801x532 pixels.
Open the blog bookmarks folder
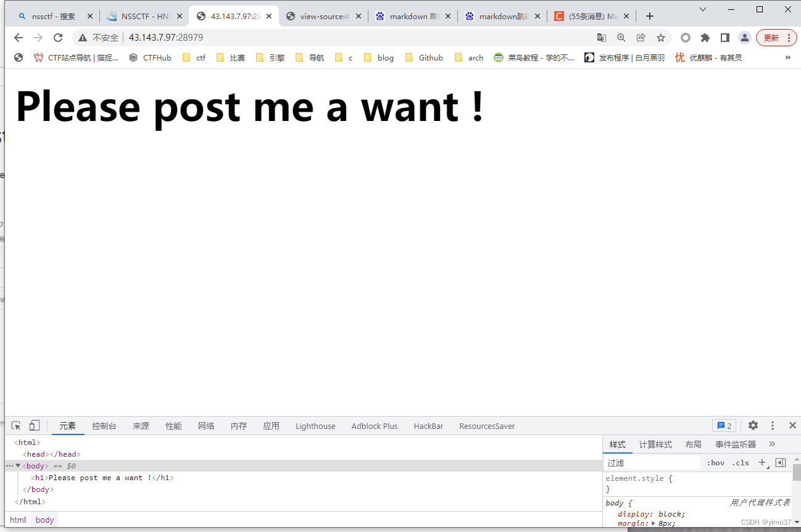pyautogui.click(x=378, y=57)
